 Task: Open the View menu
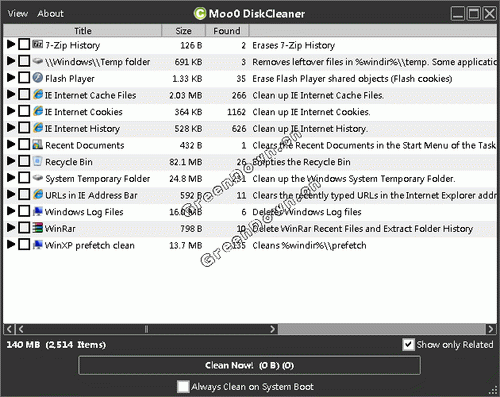point(18,14)
